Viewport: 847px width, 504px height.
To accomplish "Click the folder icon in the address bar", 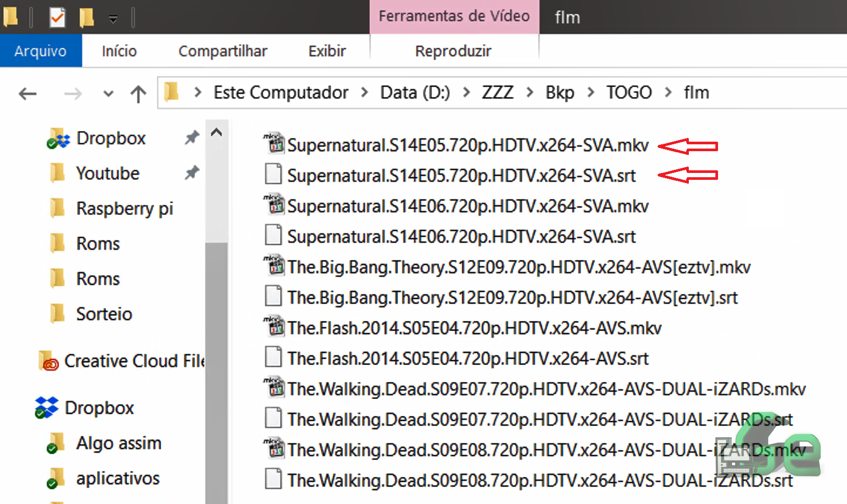I will 171,92.
